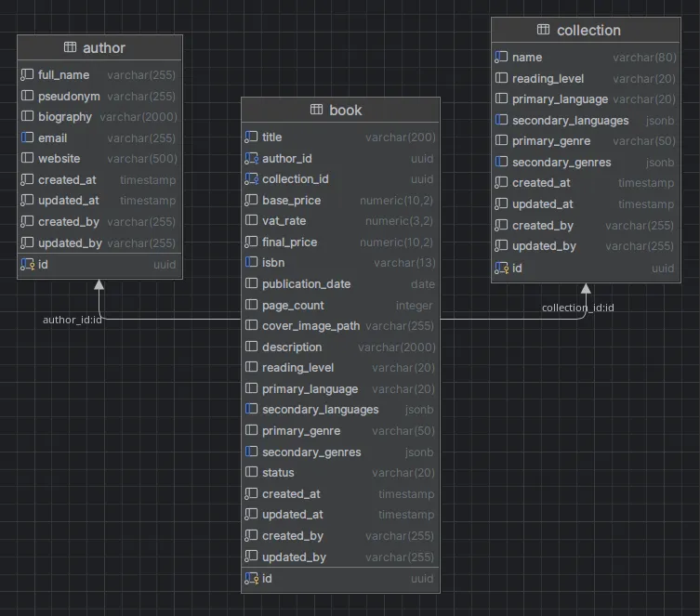Screen dimensions: 700x616
Task: Click the column icon next to status
Action: pyautogui.click(x=251, y=472)
